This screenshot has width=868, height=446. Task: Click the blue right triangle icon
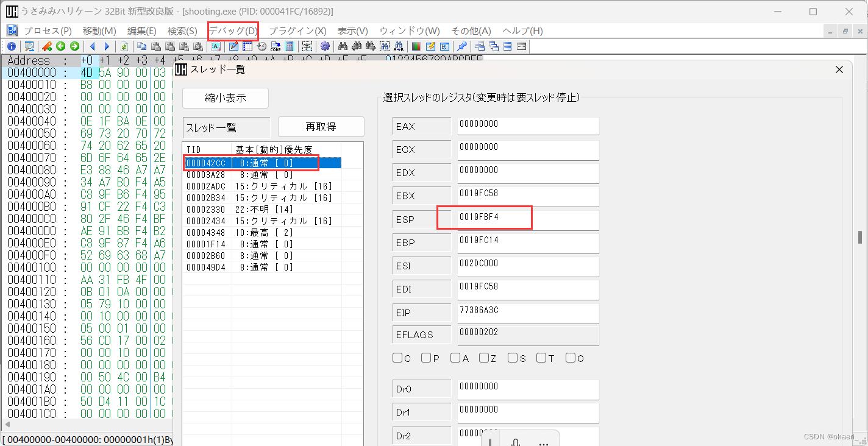(x=107, y=46)
